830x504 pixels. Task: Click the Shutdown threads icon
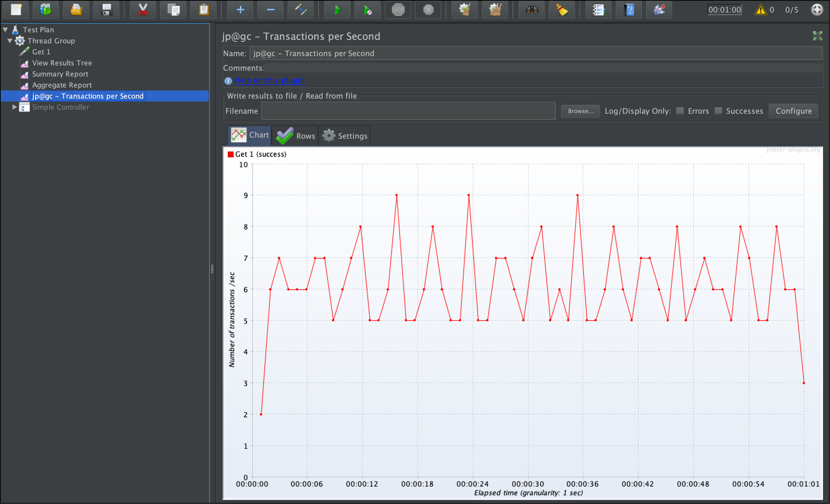pyautogui.click(x=428, y=10)
